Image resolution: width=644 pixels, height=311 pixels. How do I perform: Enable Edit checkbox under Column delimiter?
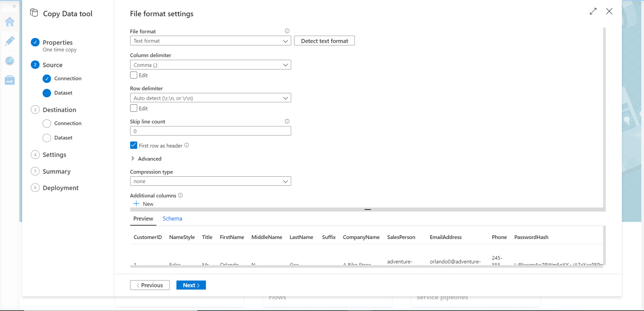[134, 75]
